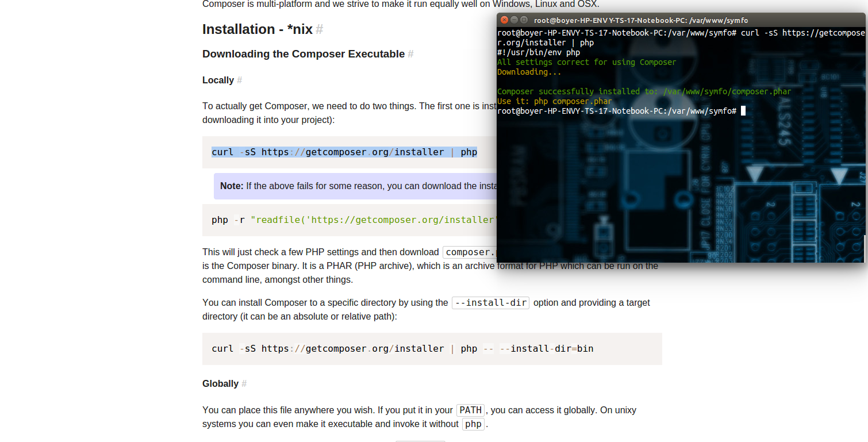Click the # anchor beside Downloading the Composer Executable

(x=410, y=54)
